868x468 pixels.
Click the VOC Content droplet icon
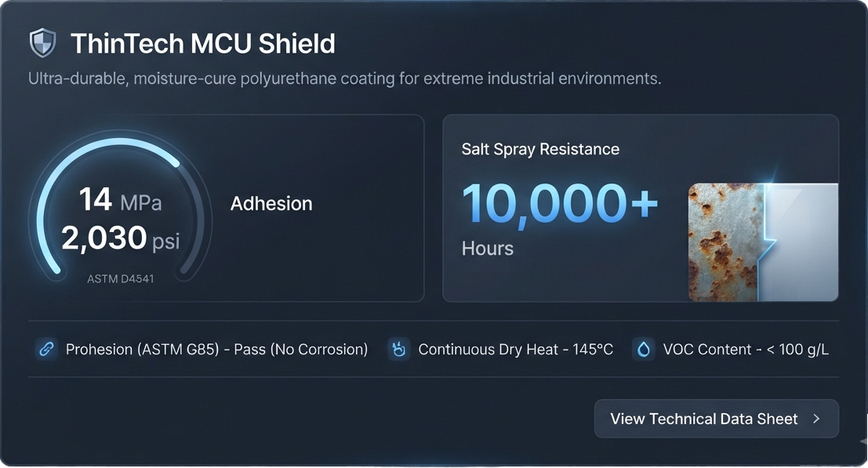[x=643, y=349]
